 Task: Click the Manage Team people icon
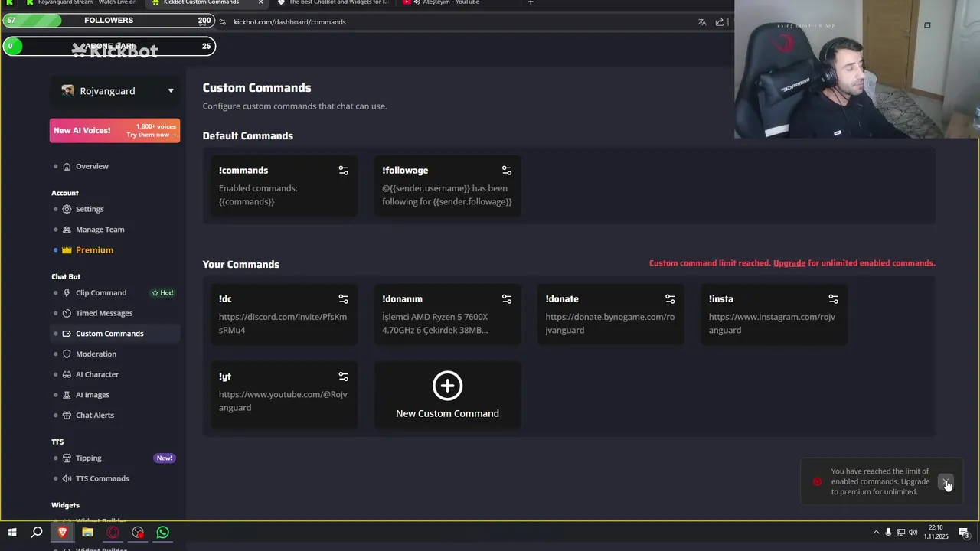coord(67,230)
